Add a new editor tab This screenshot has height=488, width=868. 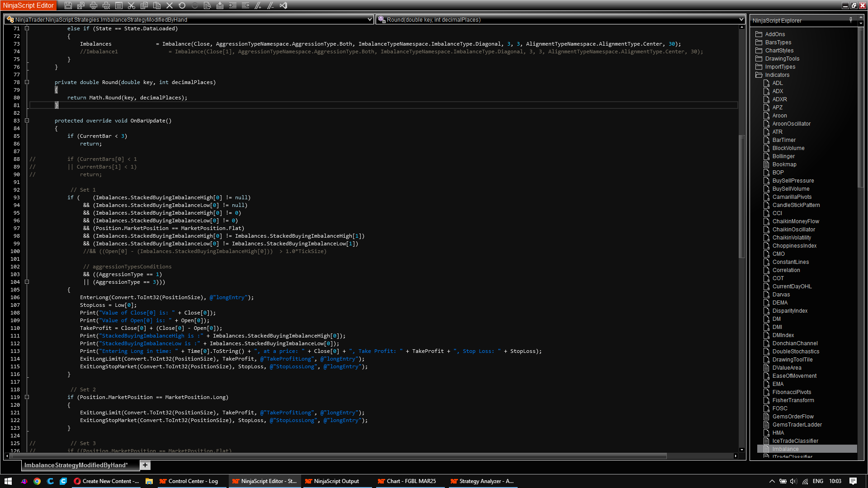click(x=145, y=465)
